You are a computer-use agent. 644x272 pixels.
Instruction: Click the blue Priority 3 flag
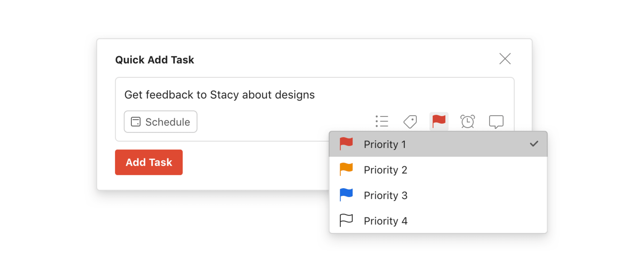[346, 195]
